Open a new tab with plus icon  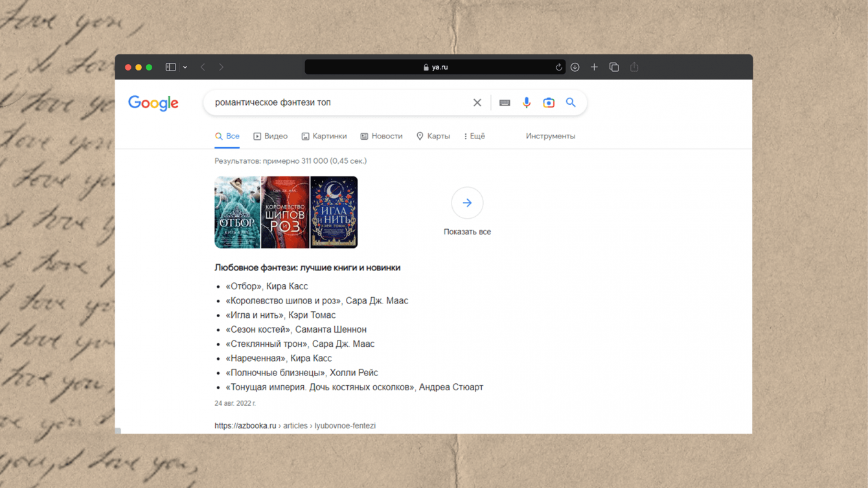(594, 67)
